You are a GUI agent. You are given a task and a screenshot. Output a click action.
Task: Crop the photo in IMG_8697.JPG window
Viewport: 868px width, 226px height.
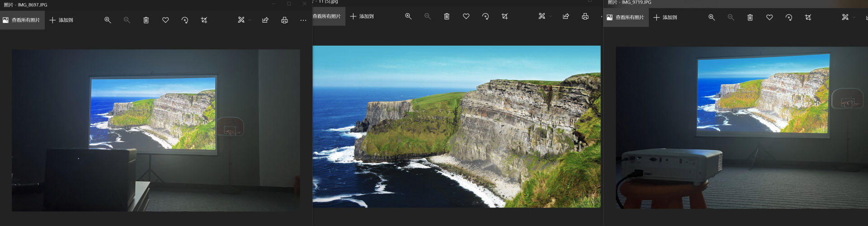pyautogui.click(x=204, y=20)
